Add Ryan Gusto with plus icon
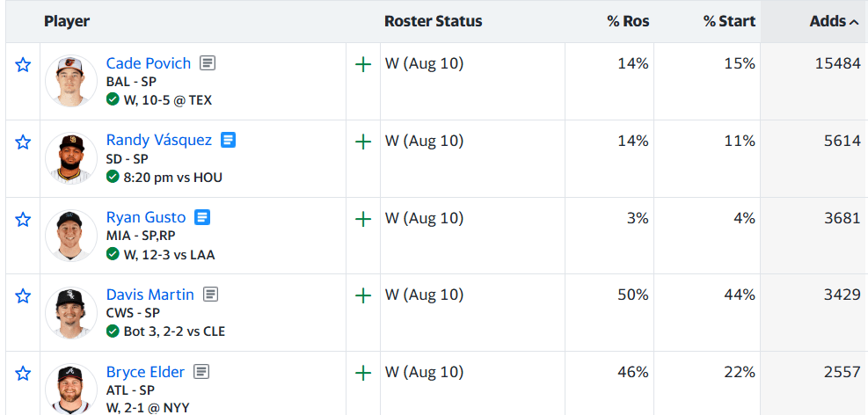The height and width of the screenshot is (415, 868). [x=363, y=220]
